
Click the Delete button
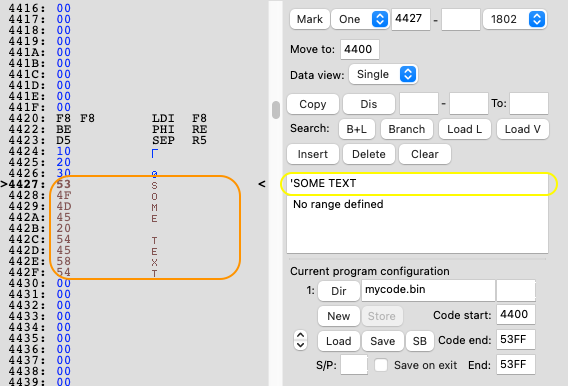(x=369, y=154)
